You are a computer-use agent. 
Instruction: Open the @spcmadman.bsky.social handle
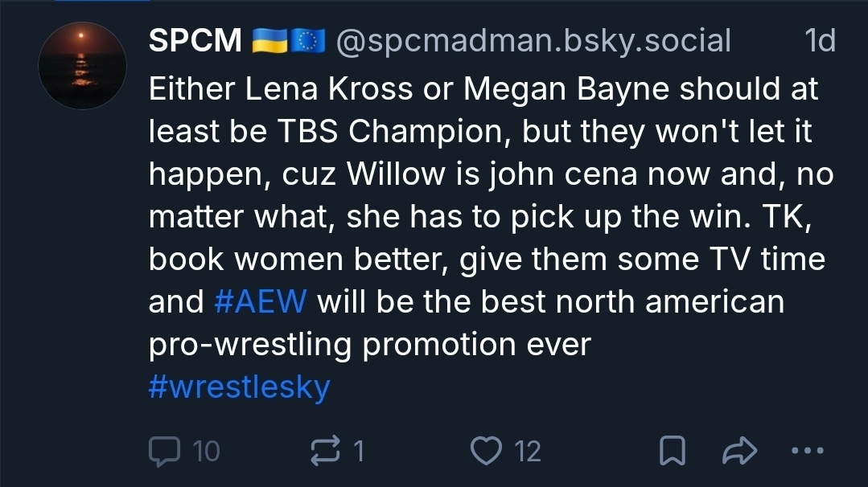[x=533, y=40]
